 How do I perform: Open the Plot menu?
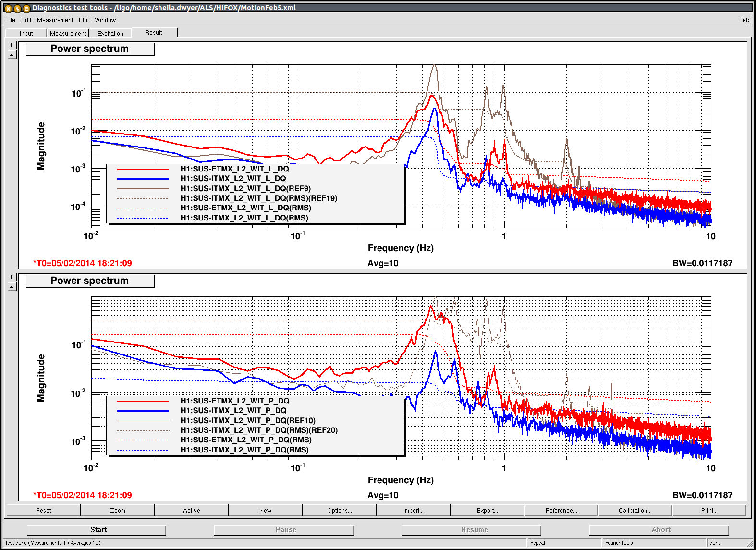pos(84,20)
